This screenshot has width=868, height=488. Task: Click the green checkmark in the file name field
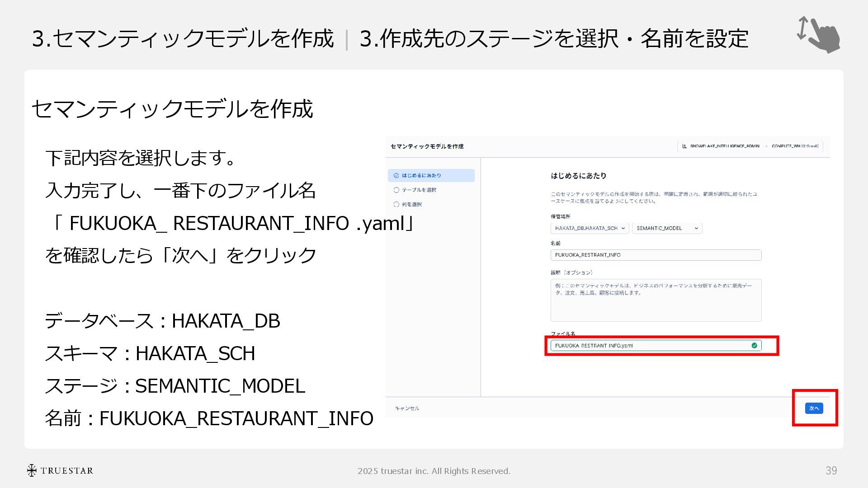[754, 346]
